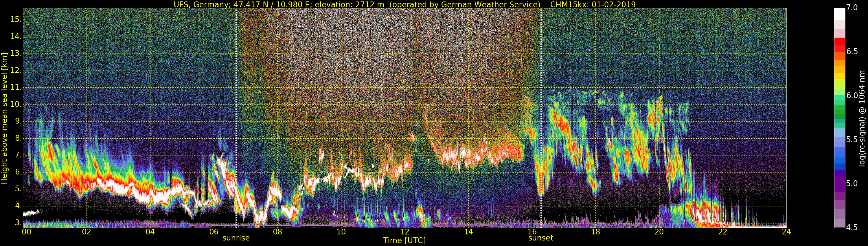The image size is (868, 246).
Task: Click the 'sunrise' label below the time axis
Action: pyautogui.click(x=236, y=238)
